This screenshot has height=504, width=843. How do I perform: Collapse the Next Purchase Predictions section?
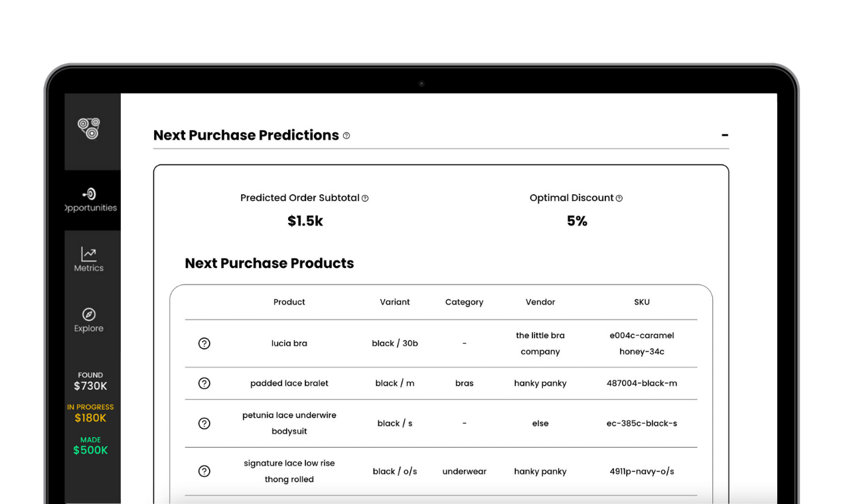(x=725, y=135)
